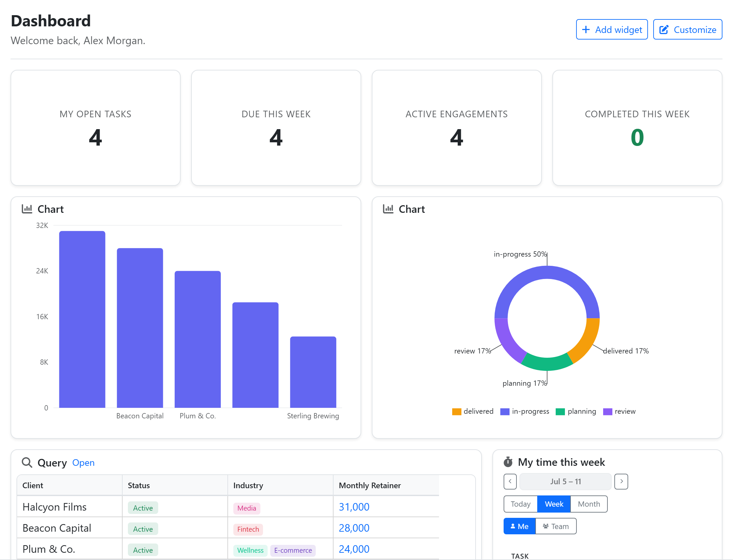The image size is (733, 560).
Task: Switch to Team time filter
Action: [x=556, y=526]
